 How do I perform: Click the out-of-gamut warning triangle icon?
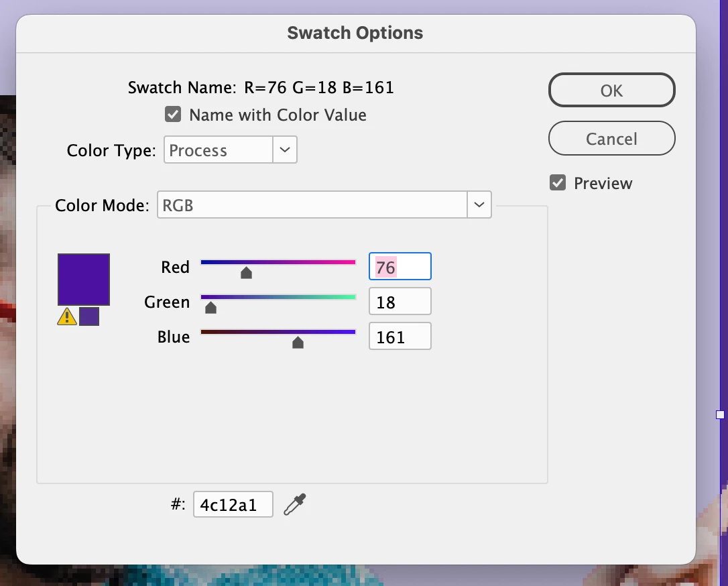(67, 316)
